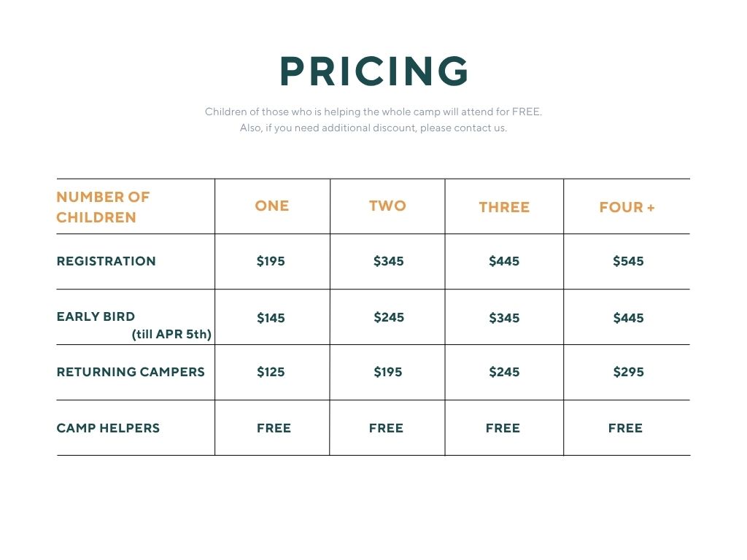747x560 pixels.
Task: Click the PRICING heading
Action: pos(374,71)
